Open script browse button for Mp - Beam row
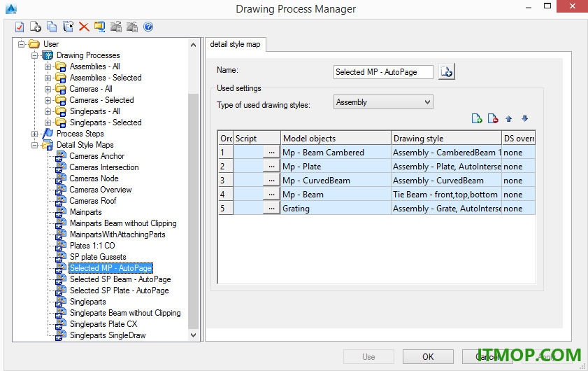The width and height of the screenshot is (588, 371). tap(271, 195)
